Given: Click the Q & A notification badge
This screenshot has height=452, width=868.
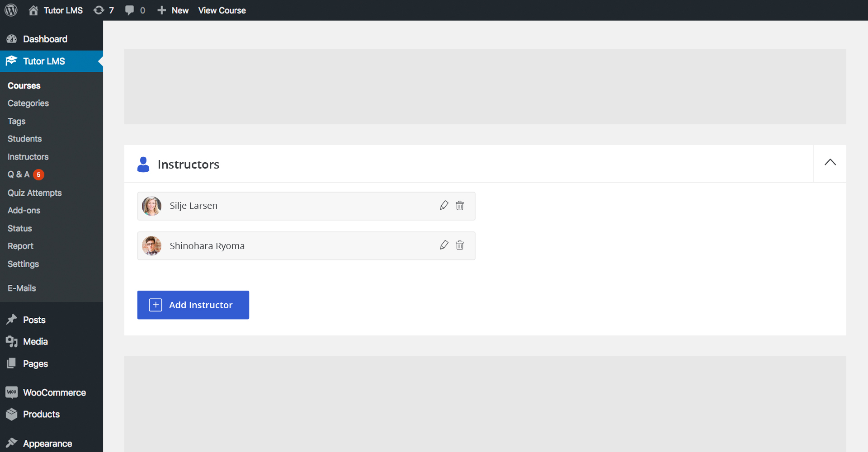Looking at the screenshot, I should pos(39,174).
